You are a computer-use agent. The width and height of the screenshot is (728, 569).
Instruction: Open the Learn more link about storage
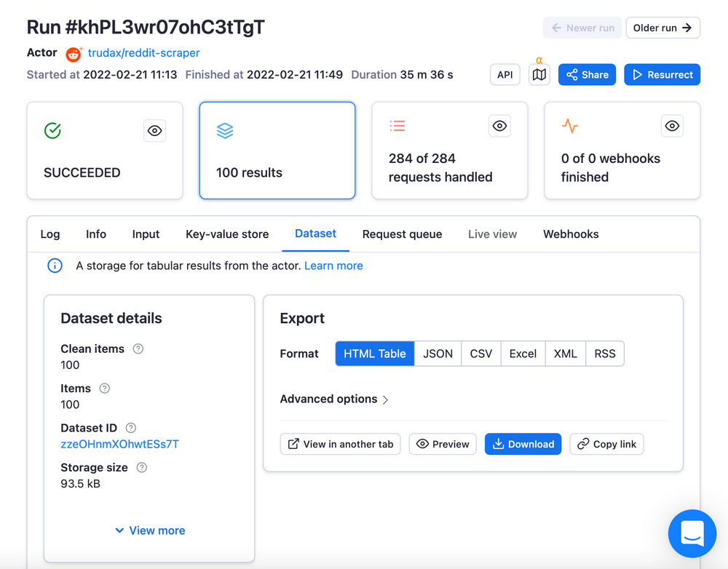click(333, 266)
